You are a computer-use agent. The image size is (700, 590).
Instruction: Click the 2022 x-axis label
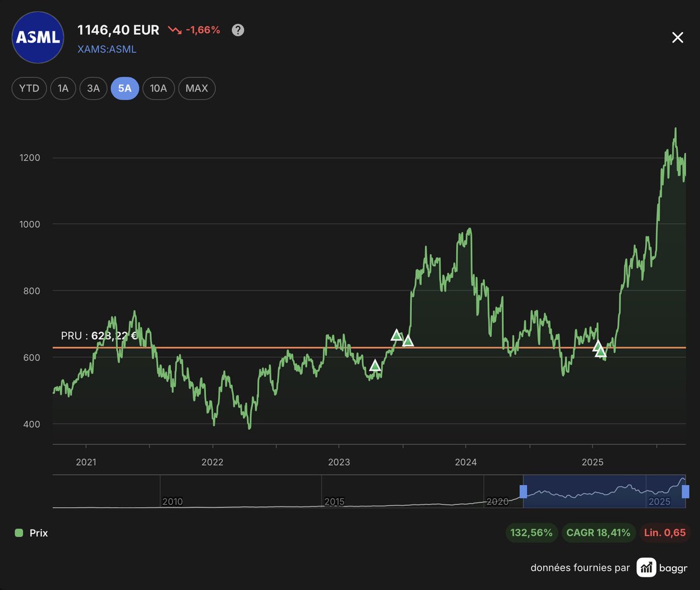212,462
